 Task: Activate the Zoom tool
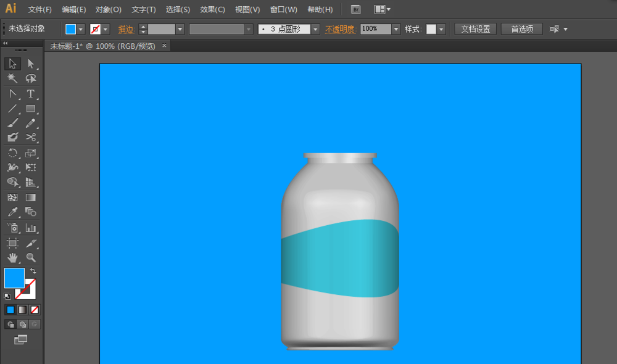click(x=30, y=258)
